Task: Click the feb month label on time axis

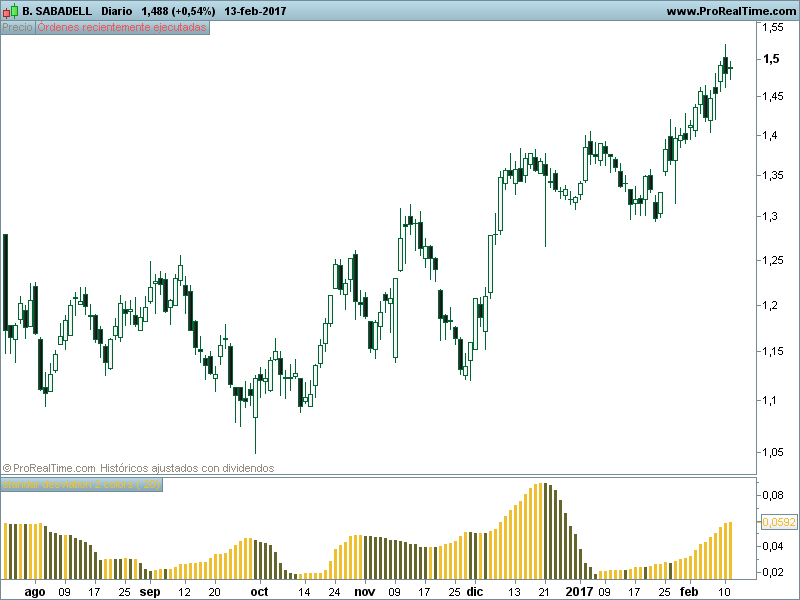Action: point(689,592)
